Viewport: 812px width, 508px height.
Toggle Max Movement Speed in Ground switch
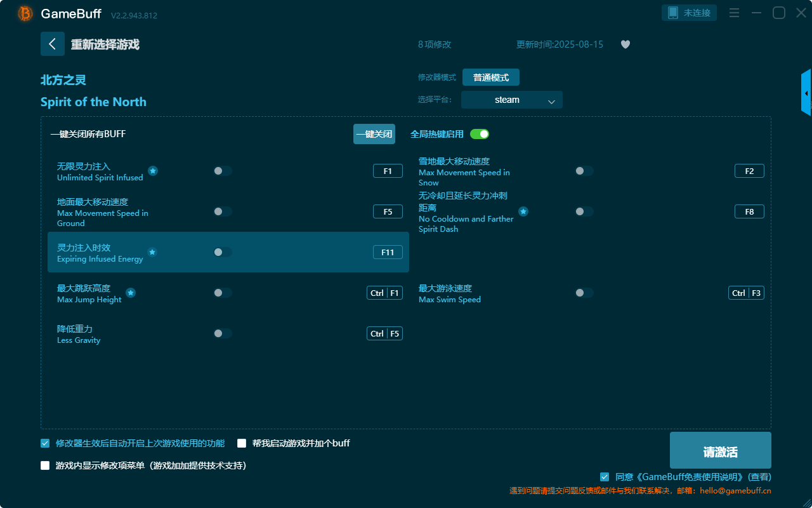coord(223,211)
